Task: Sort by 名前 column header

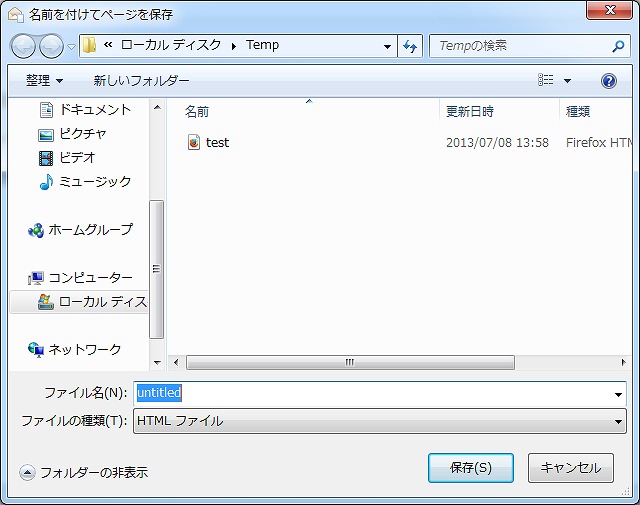Action: point(196,111)
